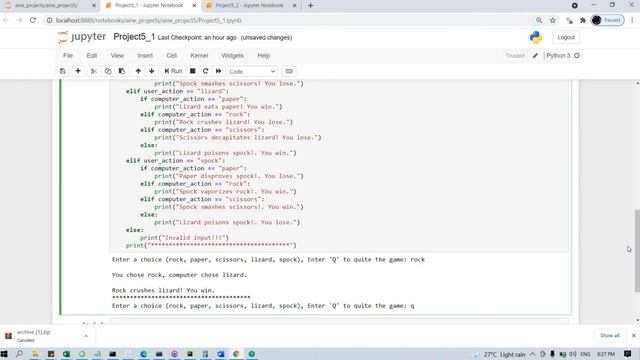Open the Excel taskbar icon
Screen dimensions: 640x360
[66, 354]
